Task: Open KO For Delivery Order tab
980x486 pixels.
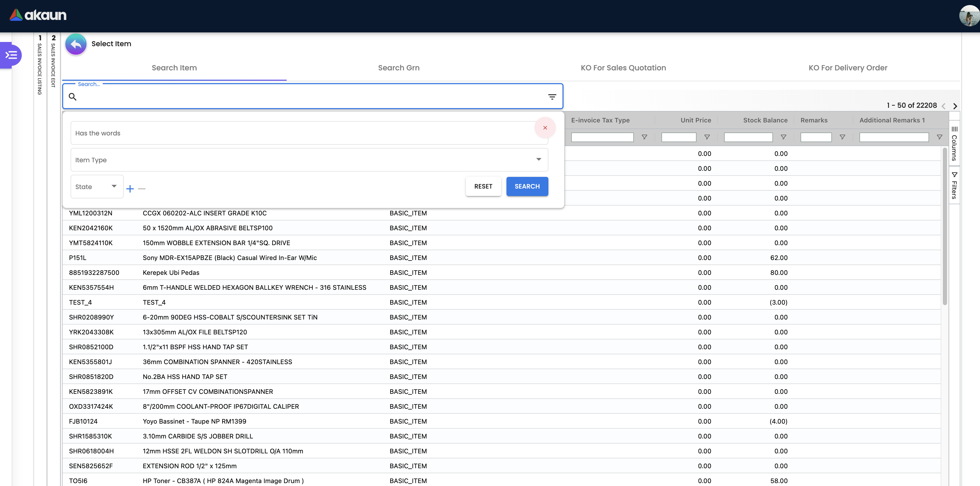Action: [x=848, y=68]
